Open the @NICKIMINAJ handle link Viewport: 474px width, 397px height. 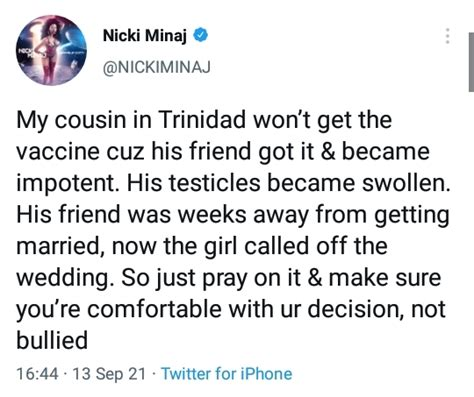pos(157,68)
